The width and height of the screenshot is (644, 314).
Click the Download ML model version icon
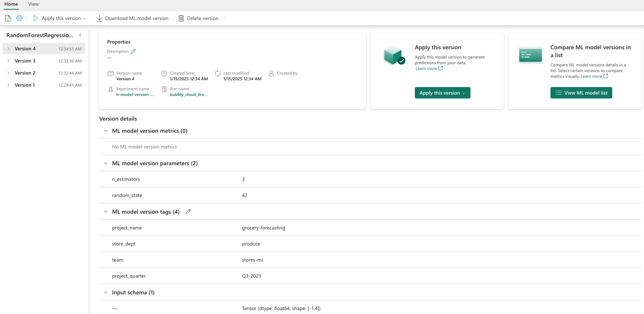click(x=100, y=18)
